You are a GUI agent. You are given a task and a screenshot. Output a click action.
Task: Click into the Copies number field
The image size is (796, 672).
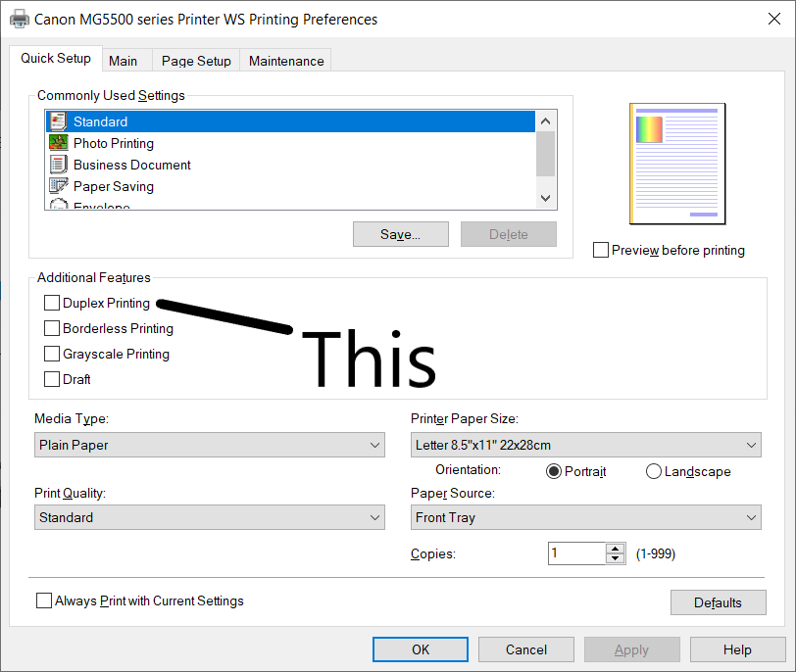click(x=577, y=553)
